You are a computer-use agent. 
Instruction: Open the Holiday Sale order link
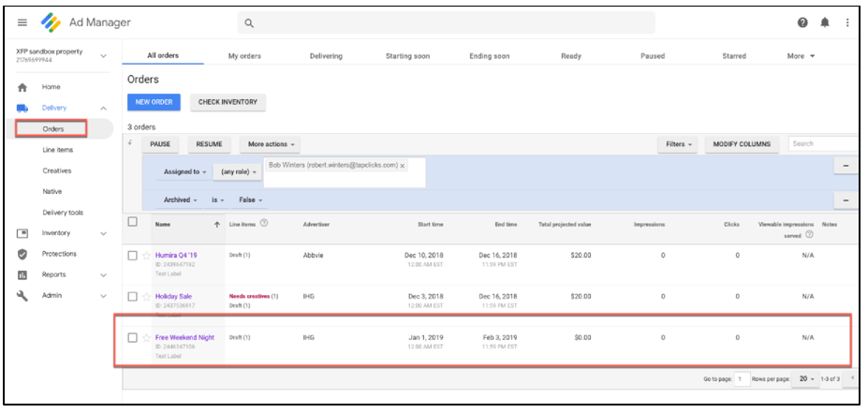pyautogui.click(x=173, y=297)
